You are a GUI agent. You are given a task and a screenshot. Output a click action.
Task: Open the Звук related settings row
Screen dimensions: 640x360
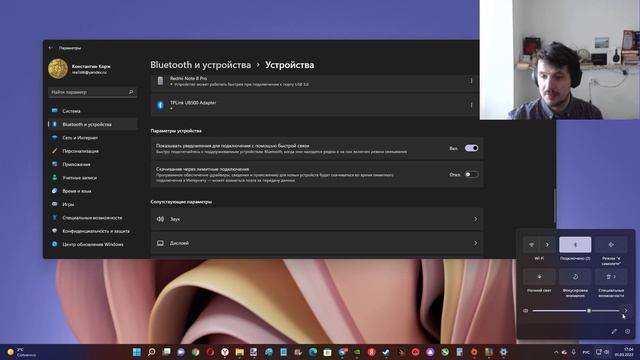pyautogui.click(x=317, y=219)
